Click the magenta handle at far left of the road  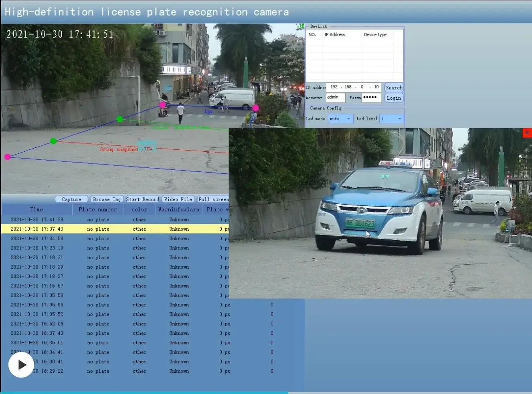tap(7, 157)
